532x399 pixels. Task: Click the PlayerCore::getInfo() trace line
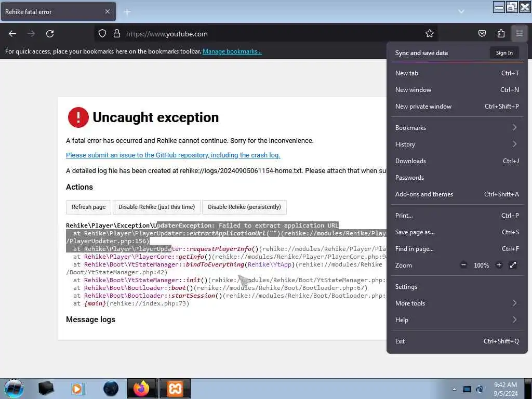coord(230,257)
